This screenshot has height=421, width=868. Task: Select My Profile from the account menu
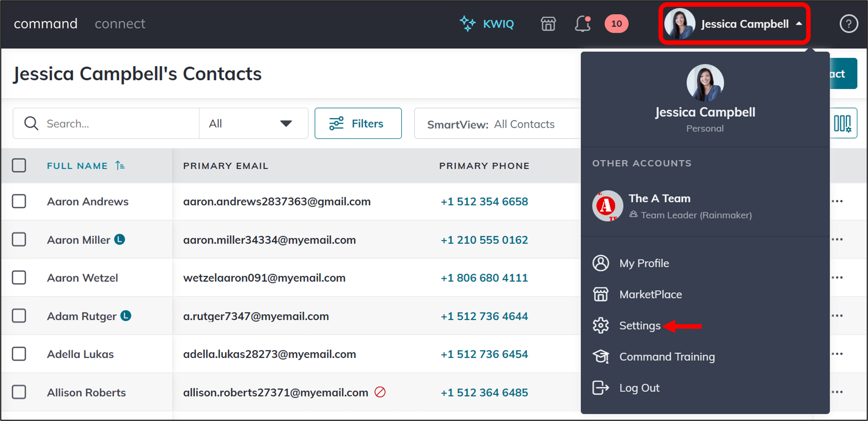coord(643,263)
